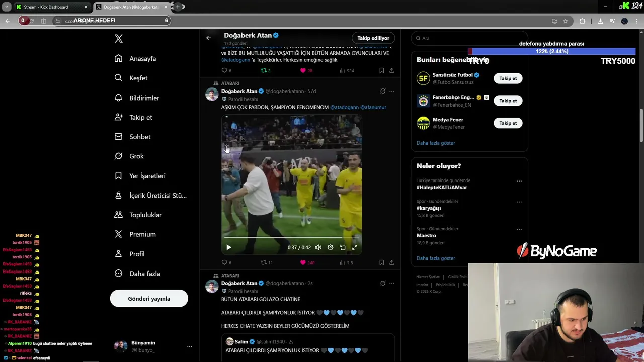Open Sansürsüz Futbol profile avatar
The width and height of the screenshot is (644, 362).
point(423,78)
